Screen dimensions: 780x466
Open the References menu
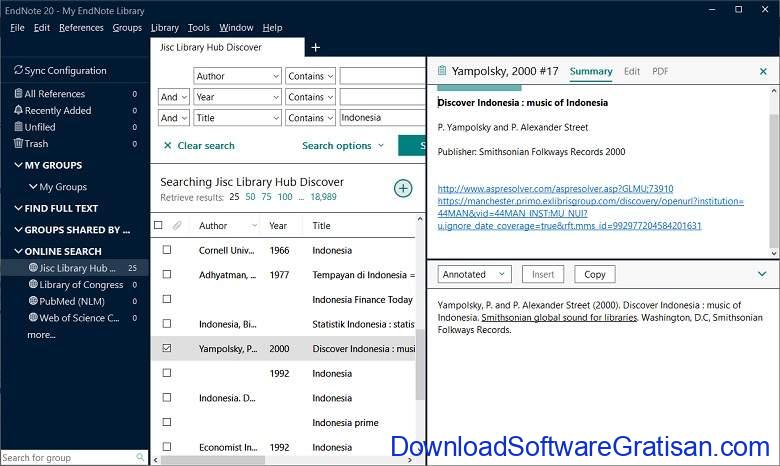point(81,28)
